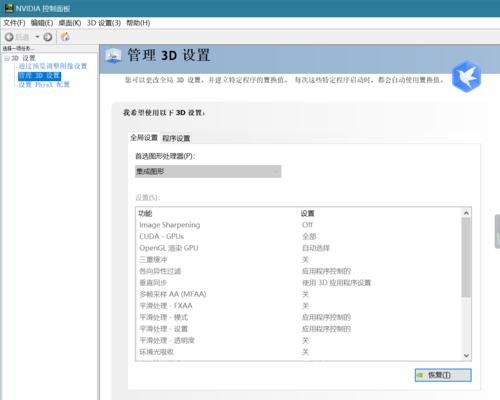This screenshot has height=400, width=500.
Task: Select the 平滑处理 - 透明度 row
Action: click(298, 340)
